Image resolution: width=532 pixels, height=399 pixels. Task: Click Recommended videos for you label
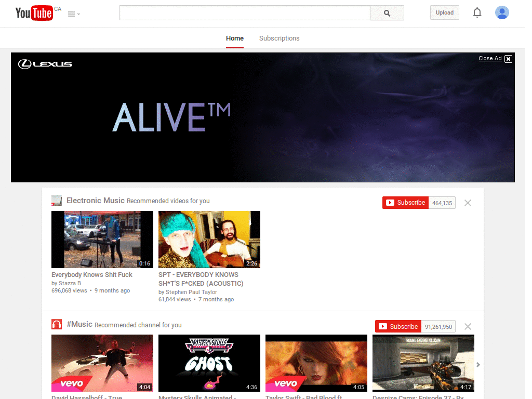[x=168, y=201]
